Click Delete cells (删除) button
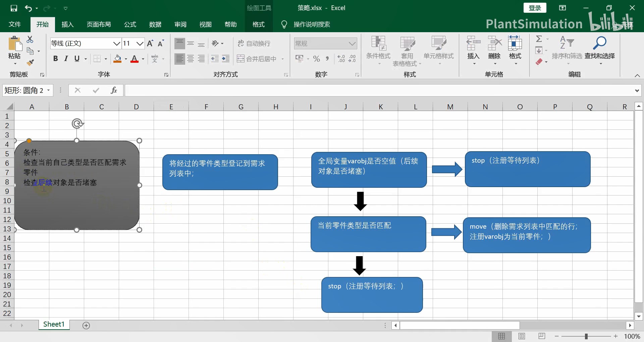The width and height of the screenshot is (644, 342). (x=494, y=50)
